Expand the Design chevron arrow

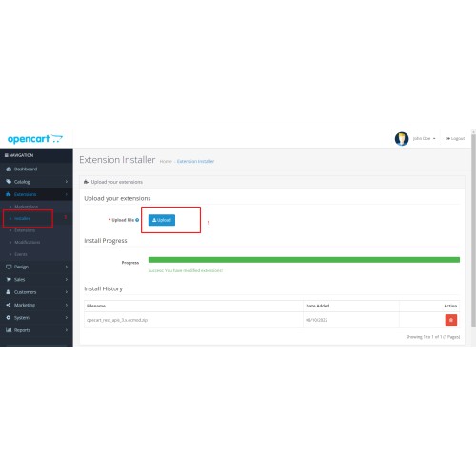(67, 267)
